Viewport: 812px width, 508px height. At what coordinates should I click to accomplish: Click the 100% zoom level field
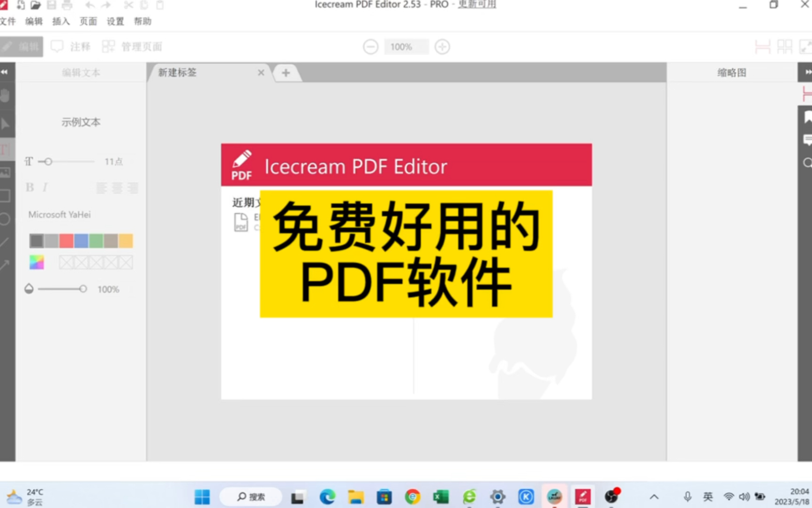(x=406, y=47)
